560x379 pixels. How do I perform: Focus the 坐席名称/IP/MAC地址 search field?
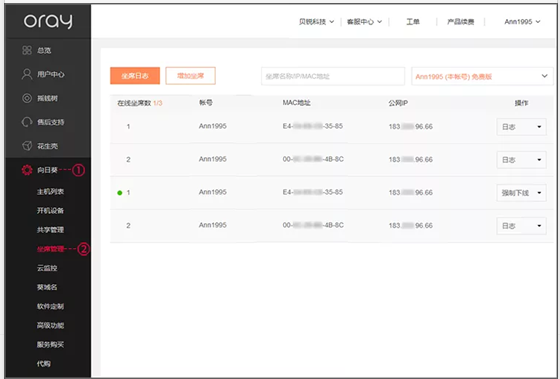point(333,76)
